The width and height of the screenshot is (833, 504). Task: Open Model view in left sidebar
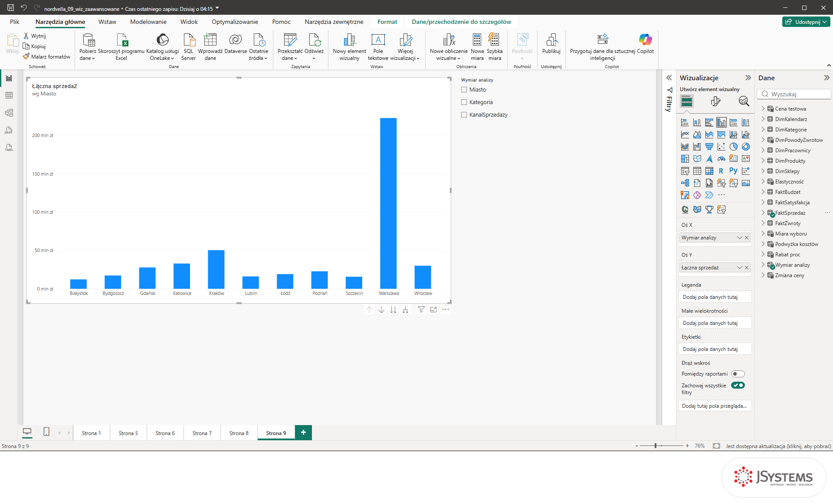(x=9, y=113)
